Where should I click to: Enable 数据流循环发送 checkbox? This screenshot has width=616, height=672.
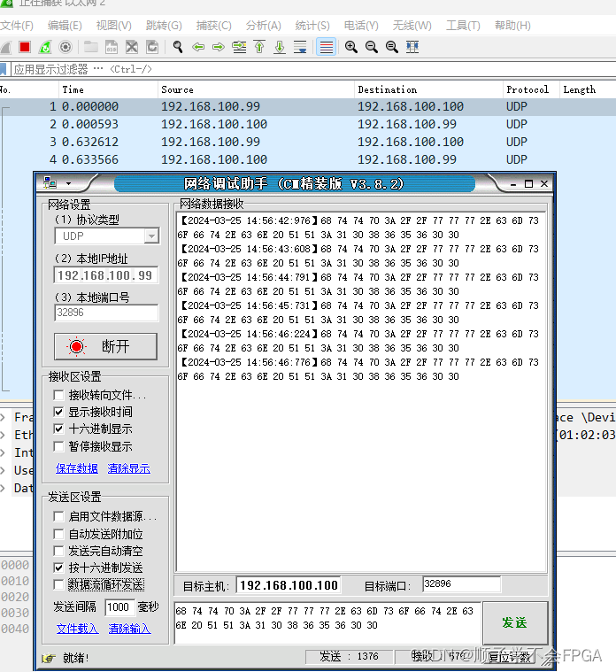pos(58,584)
